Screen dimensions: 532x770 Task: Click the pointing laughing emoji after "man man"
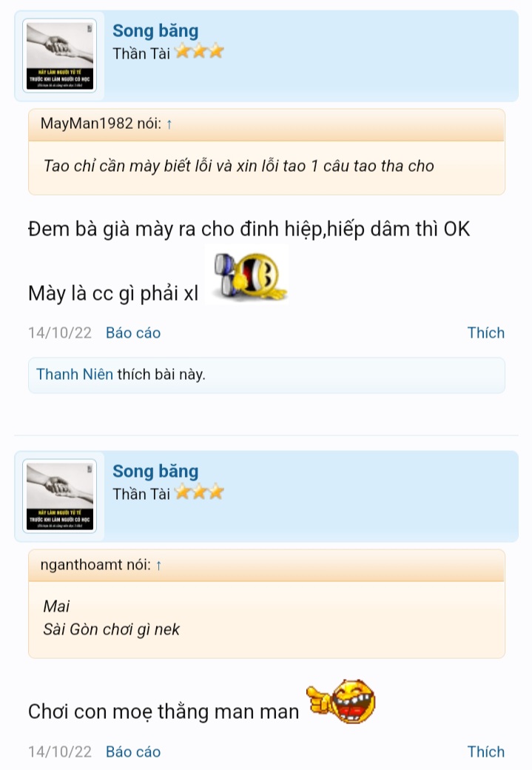click(343, 700)
